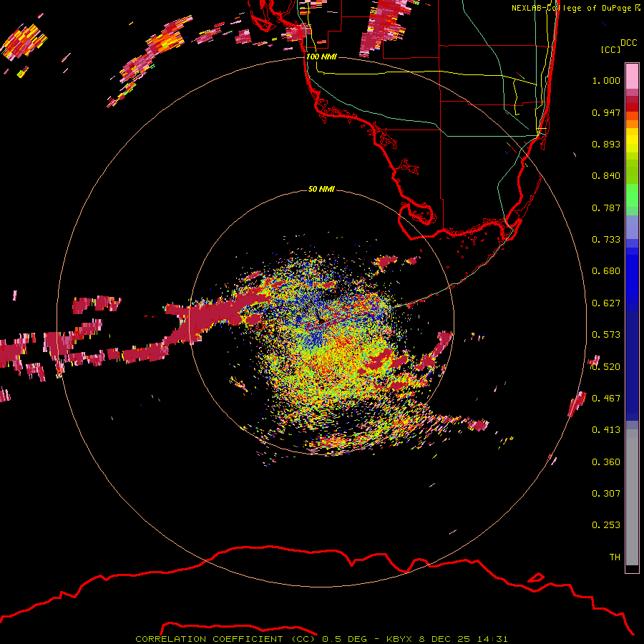Click the Correlation Coefficient caption at the bottom

(321, 639)
